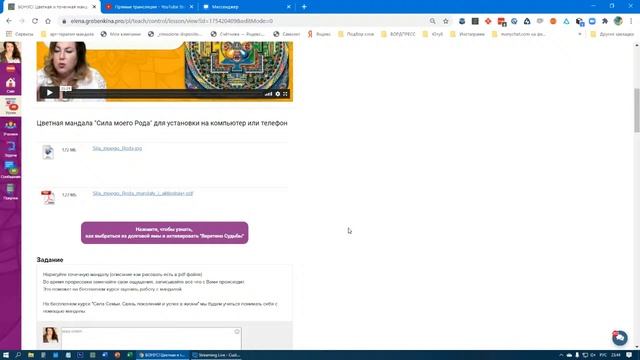Open Windows taskbar search
640x360 pixels.
(x=18, y=355)
